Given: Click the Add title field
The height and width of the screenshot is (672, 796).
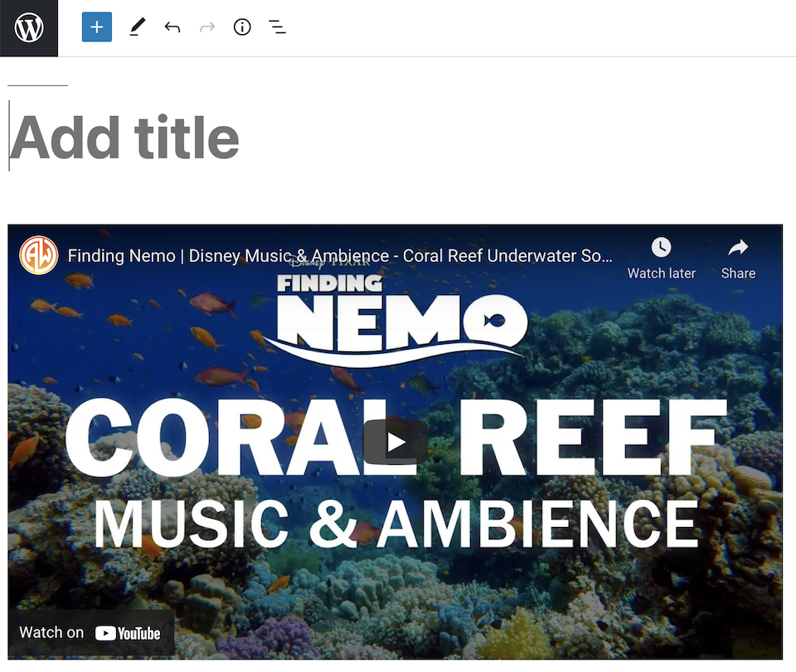Looking at the screenshot, I should click(124, 138).
